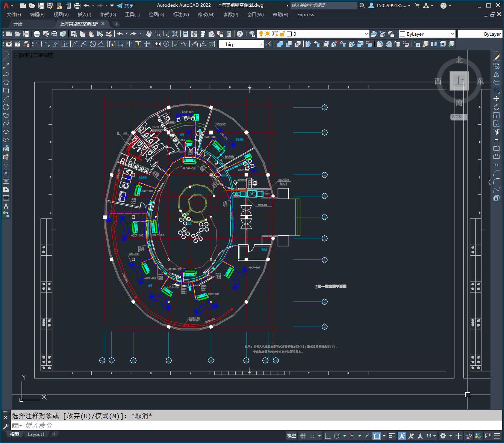This screenshot has width=504, height=443.
Task: Open the Express menu
Action: click(306, 15)
